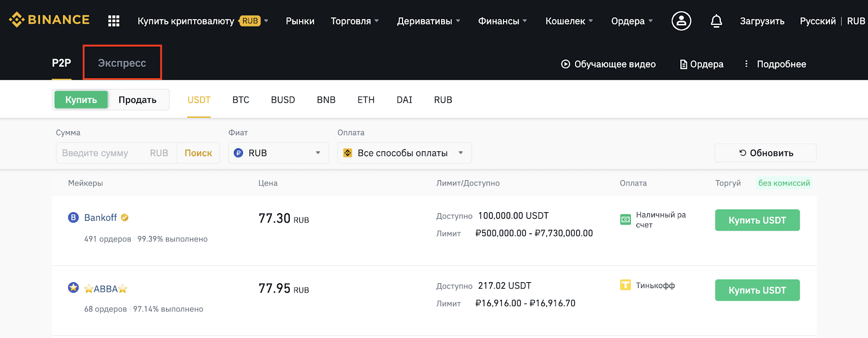
Task: Click the ABBA star avatar icon
Action: [73, 288]
